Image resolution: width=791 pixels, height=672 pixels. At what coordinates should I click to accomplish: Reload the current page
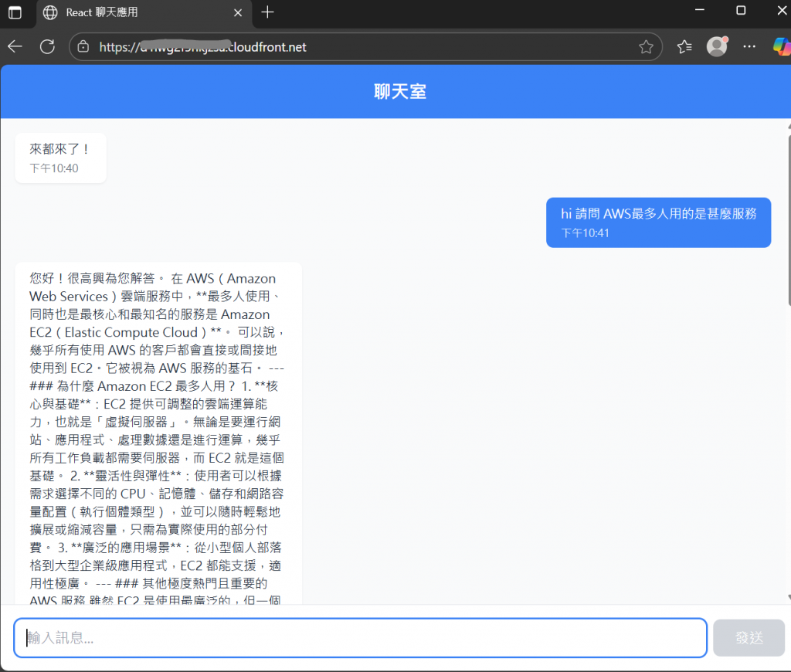[x=47, y=47]
